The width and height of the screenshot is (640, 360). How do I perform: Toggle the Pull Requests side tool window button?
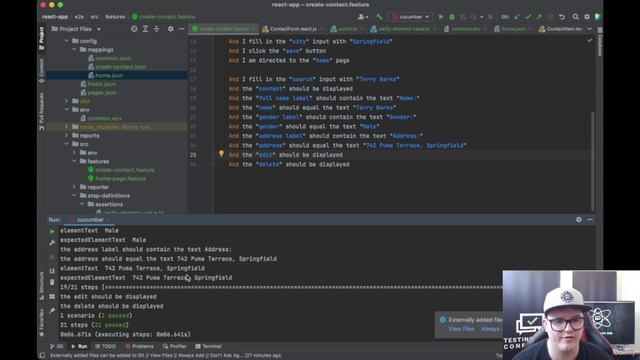coord(41,111)
